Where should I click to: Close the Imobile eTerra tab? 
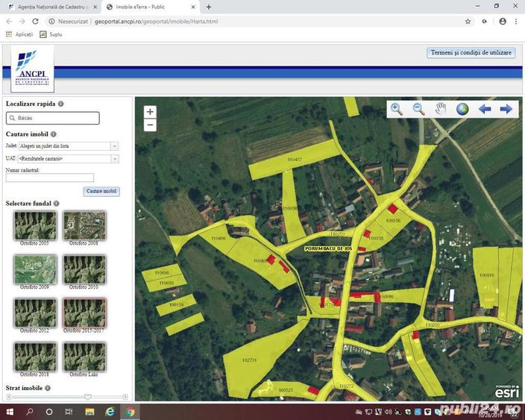pyautogui.click(x=193, y=7)
